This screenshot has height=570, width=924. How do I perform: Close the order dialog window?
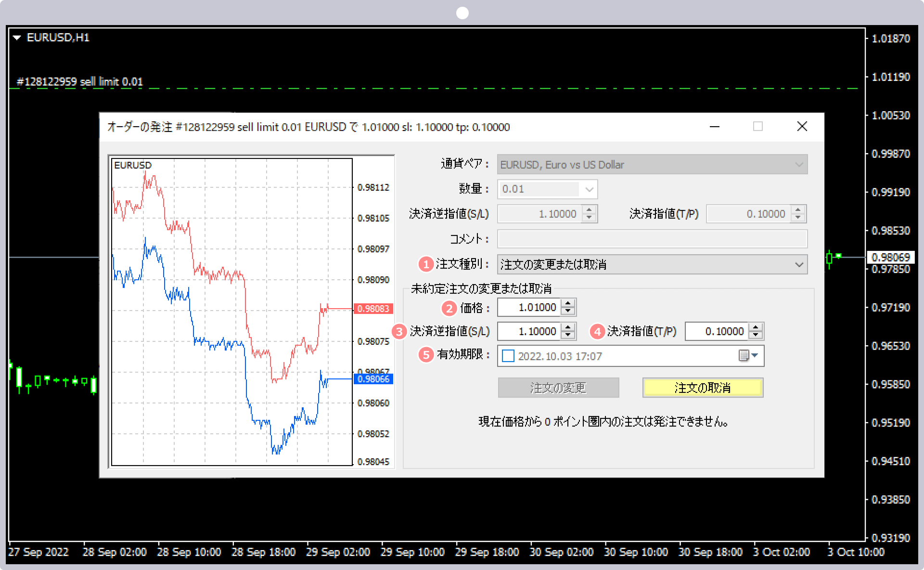(x=802, y=127)
